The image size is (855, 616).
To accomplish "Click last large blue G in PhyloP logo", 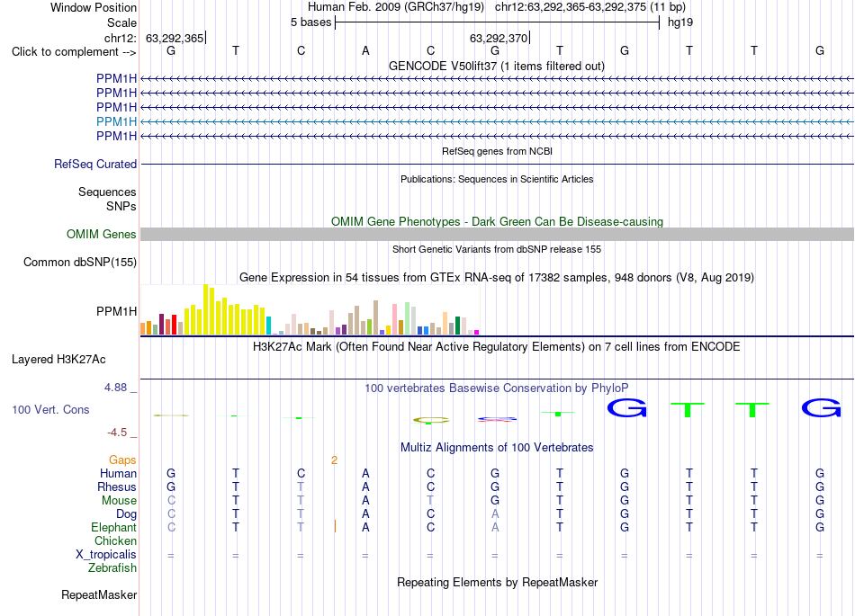I will (821, 408).
